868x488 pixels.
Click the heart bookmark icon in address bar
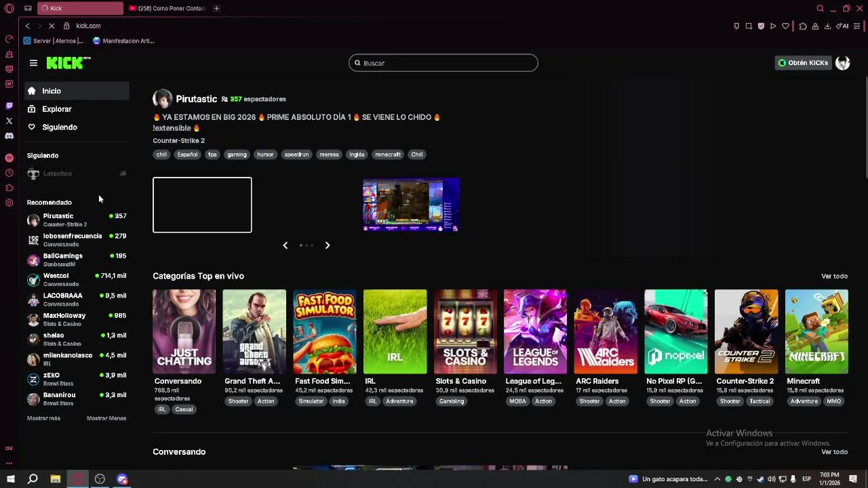click(785, 26)
